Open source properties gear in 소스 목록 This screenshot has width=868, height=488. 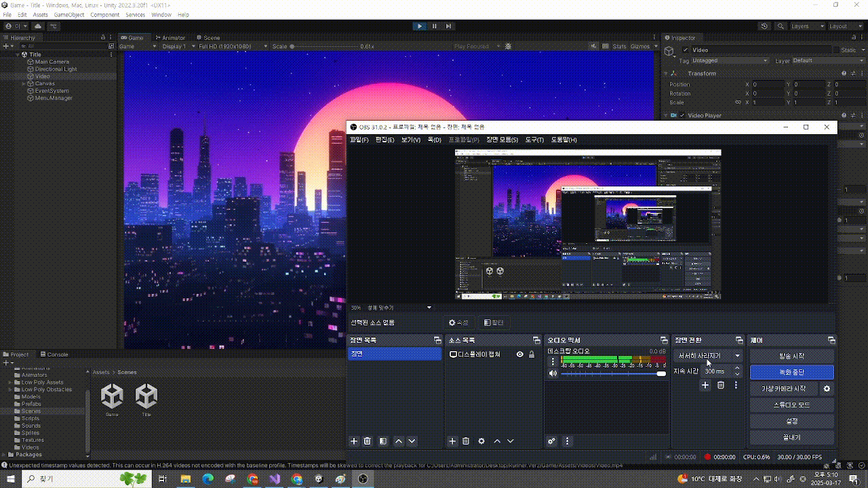(x=481, y=441)
